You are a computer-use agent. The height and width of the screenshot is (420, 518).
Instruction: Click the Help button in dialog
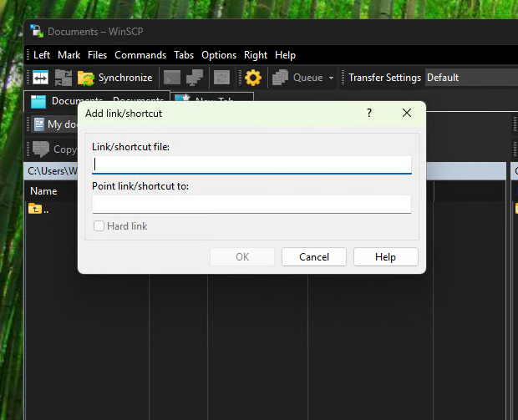(385, 257)
